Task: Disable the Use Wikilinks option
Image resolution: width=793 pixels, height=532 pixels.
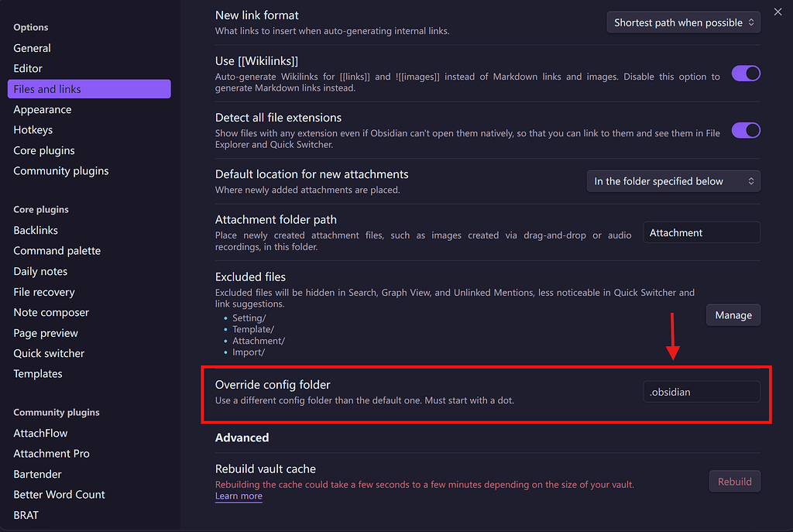Action: click(x=746, y=73)
